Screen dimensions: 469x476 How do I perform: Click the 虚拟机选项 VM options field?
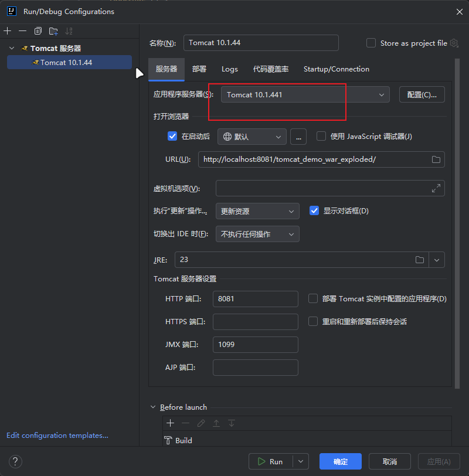point(330,188)
